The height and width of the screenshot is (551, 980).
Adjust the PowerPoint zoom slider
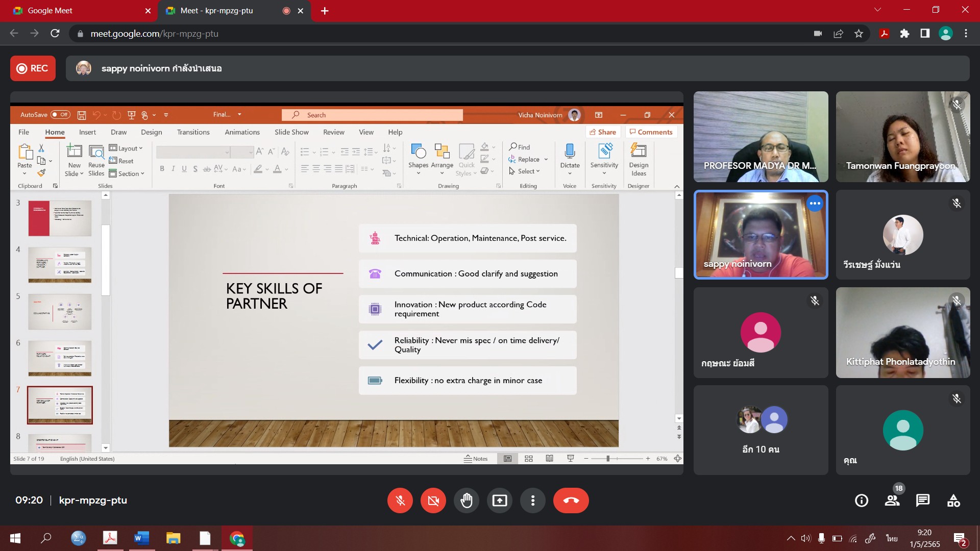pos(608,459)
